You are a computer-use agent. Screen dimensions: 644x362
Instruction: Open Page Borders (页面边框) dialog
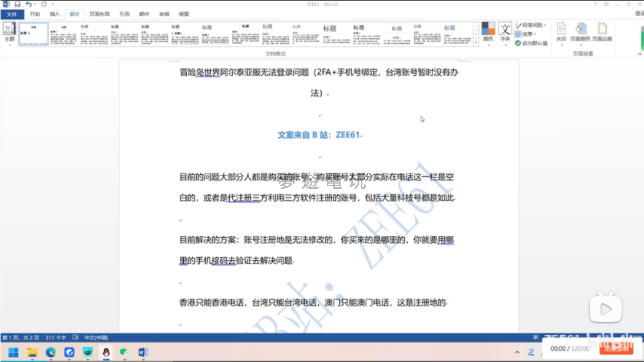coord(602,33)
